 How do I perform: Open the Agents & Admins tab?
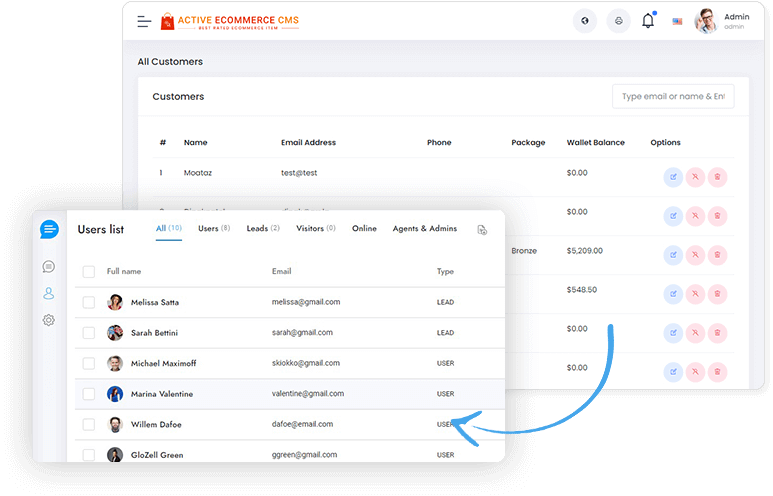tap(424, 229)
